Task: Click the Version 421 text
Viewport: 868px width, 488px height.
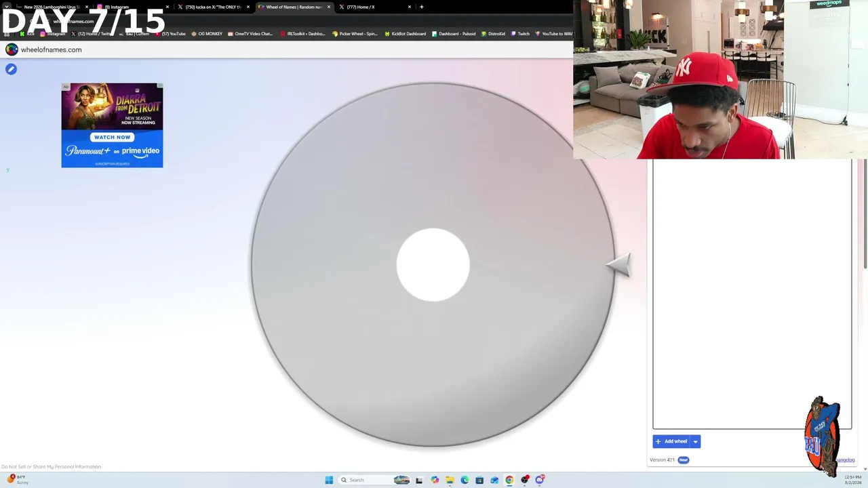Action: point(662,460)
